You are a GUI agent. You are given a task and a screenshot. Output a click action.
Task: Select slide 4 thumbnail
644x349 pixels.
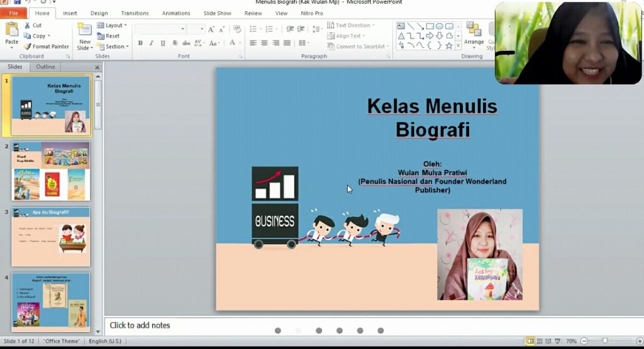(x=50, y=302)
